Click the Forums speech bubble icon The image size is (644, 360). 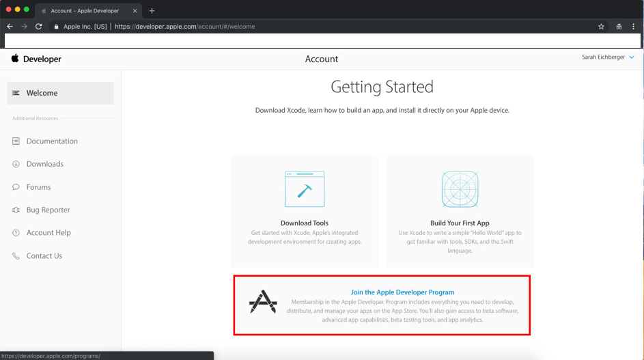coord(16,187)
